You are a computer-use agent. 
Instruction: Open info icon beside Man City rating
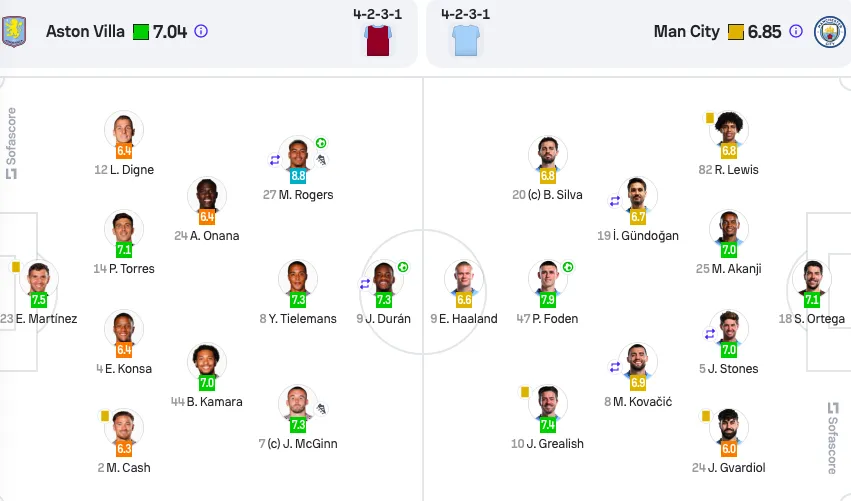[796, 31]
